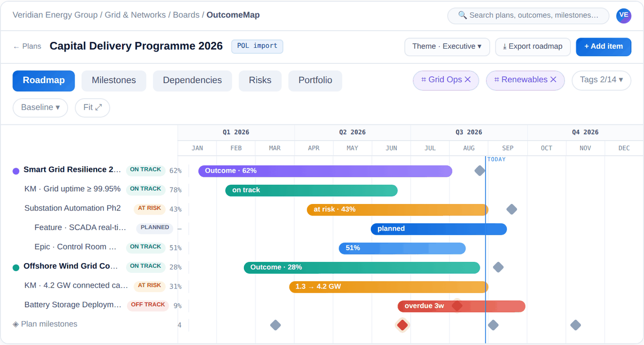Image resolution: width=644 pixels, height=345 pixels.
Task: Click the blue 51% progress bar
Action: click(402, 248)
